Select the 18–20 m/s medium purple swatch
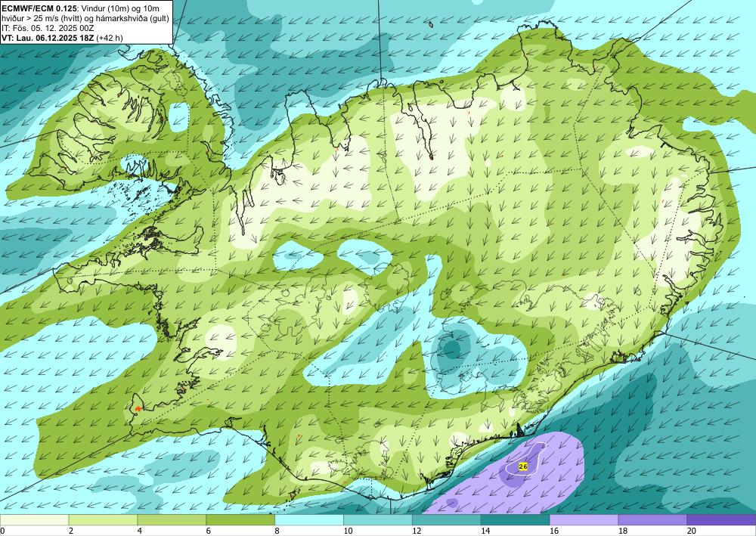 tap(652, 519)
